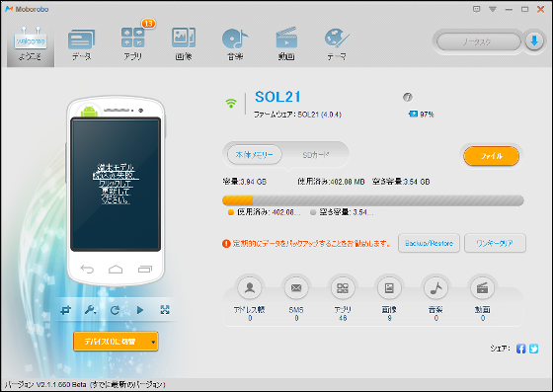This screenshot has height=392, width=553.
Task: Switch storage view to SDカード
Action: click(316, 155)
